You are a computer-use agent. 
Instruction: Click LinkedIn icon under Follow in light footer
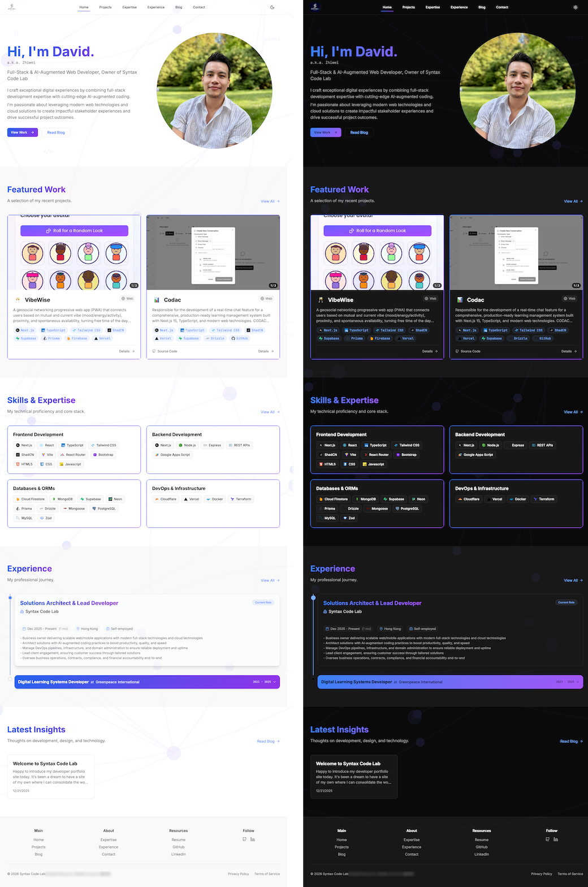(x=253, y=839)
